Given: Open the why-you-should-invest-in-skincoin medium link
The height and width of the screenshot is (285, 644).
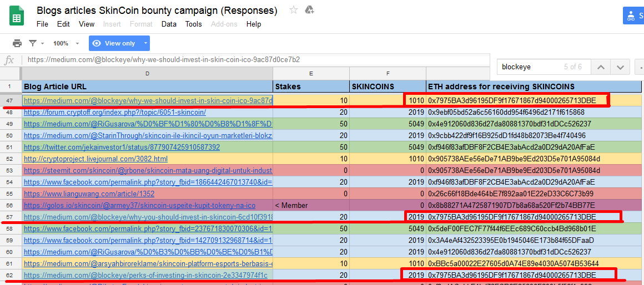Looking at the screenshot, I should coord(148,216).
